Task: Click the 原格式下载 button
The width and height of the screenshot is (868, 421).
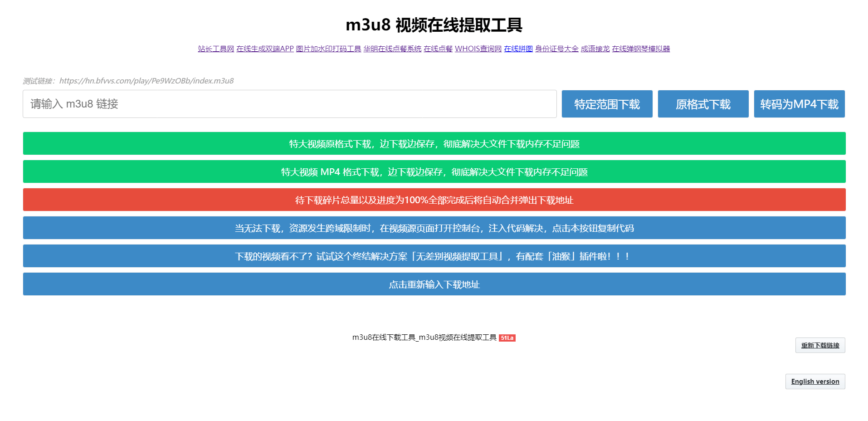Action: tap(703, 104)
